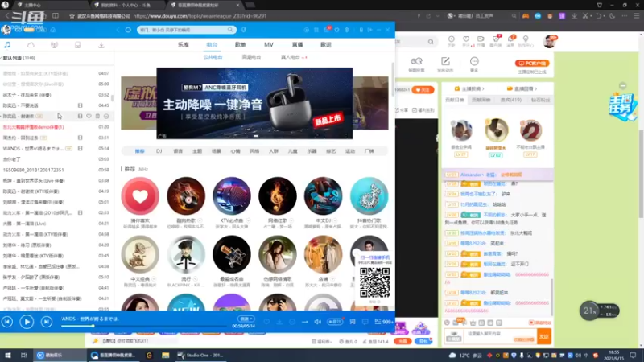Expand KTV必点曲 radio dropdown arrow
The width and height of the screenshot is (644, 362).
[x=248, y=220]
